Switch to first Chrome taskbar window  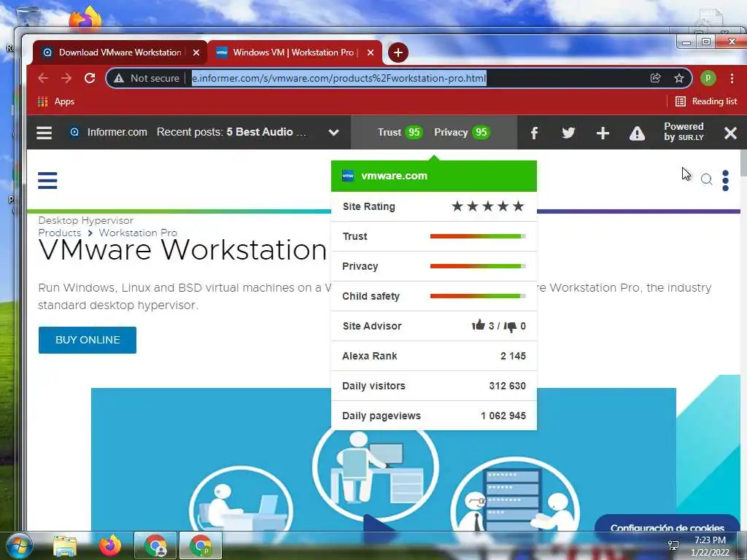155,545
